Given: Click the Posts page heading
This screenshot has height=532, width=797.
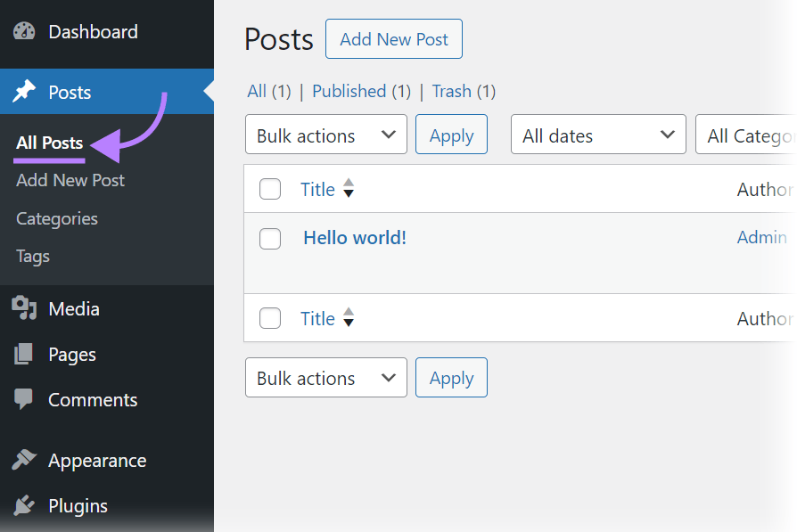Looking at the screenshot, I should pos(278,39).
